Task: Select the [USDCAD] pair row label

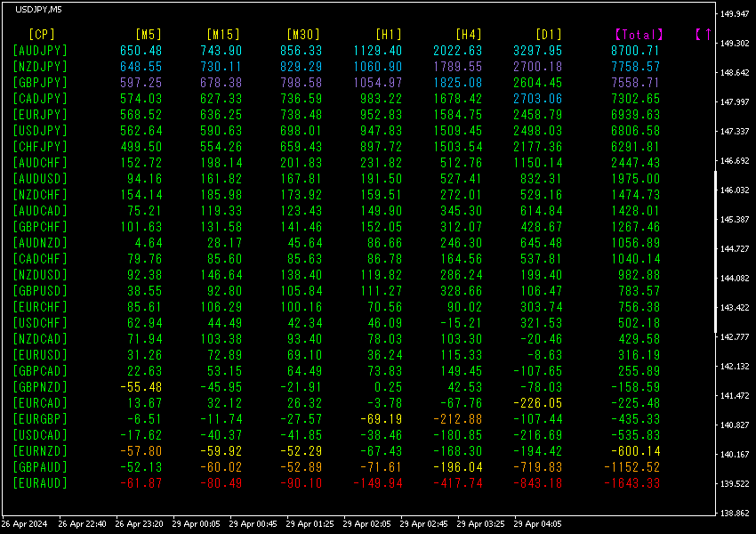Action: point(40,435)
